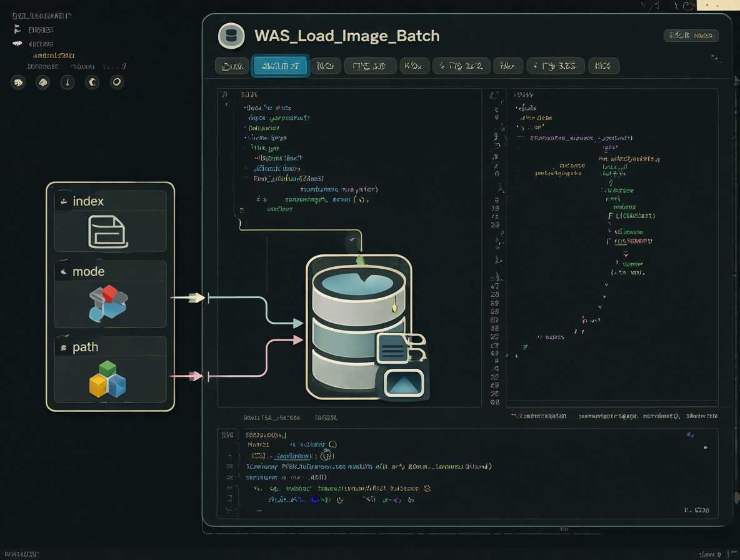Click the leaf-shaped round icon in sidebar
Viewport: 740px width, 560px height.
coord(43,82)
